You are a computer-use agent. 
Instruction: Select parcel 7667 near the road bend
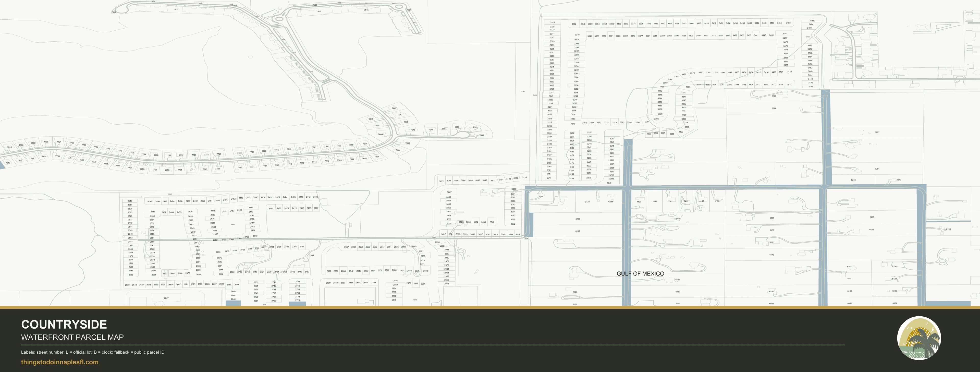point(394,109)
